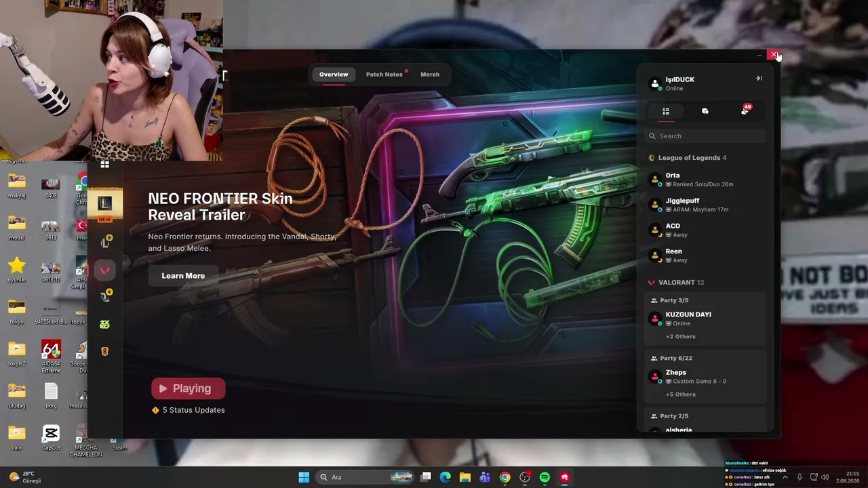Collapse the League of Legends friends group
Image resolution: width=868 pixels, height=488 pixels.
[688, 158]
